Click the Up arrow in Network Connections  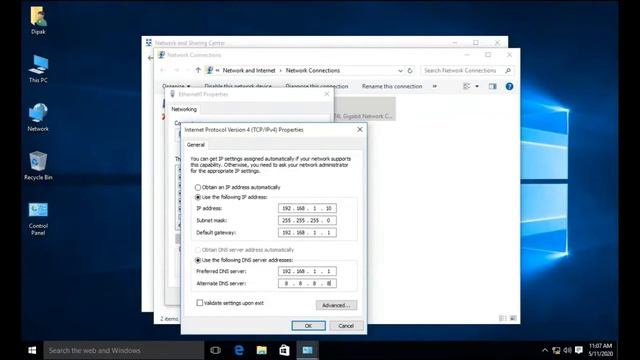[x=198, y=70]
